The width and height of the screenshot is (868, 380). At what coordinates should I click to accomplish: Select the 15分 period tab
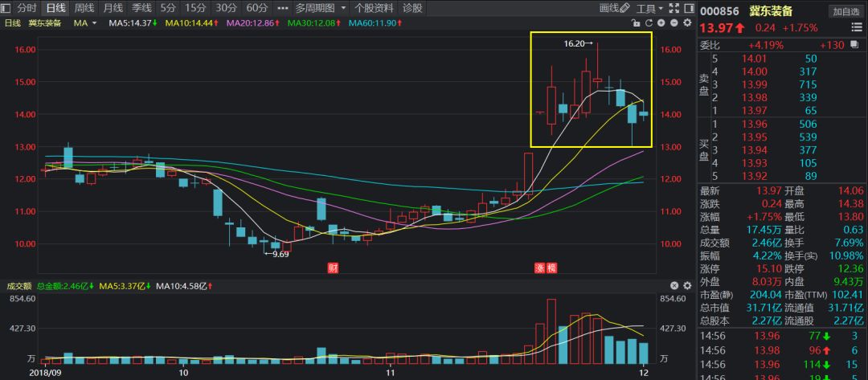point(194,8)
